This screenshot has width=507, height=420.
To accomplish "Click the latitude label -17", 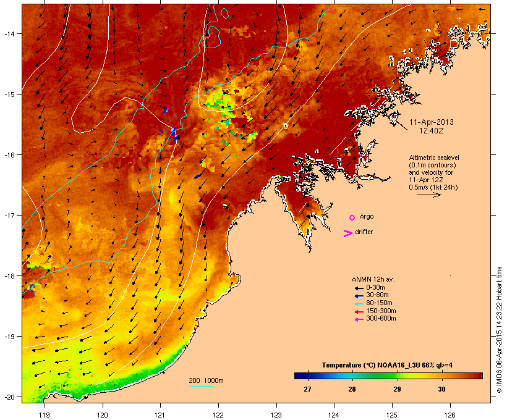I will (9, 215).
